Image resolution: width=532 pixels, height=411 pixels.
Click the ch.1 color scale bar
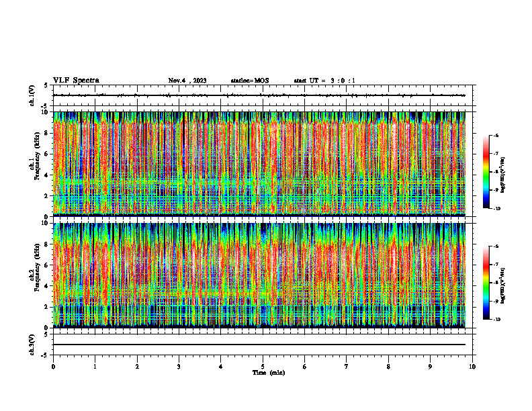(486, 172)
